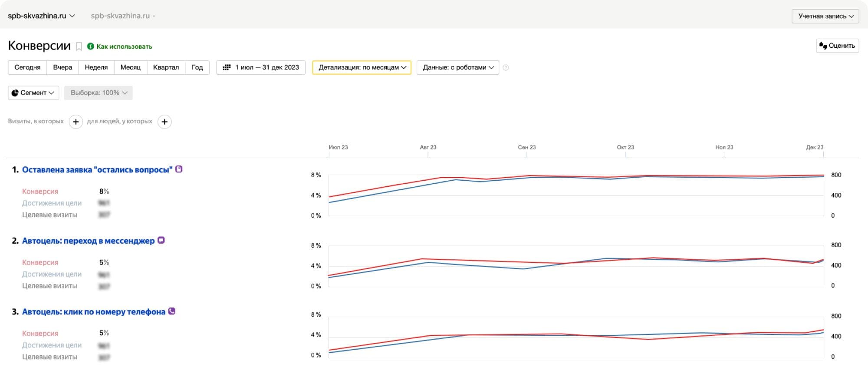Click the form icon next to goal 1

(x=179, y=169)
